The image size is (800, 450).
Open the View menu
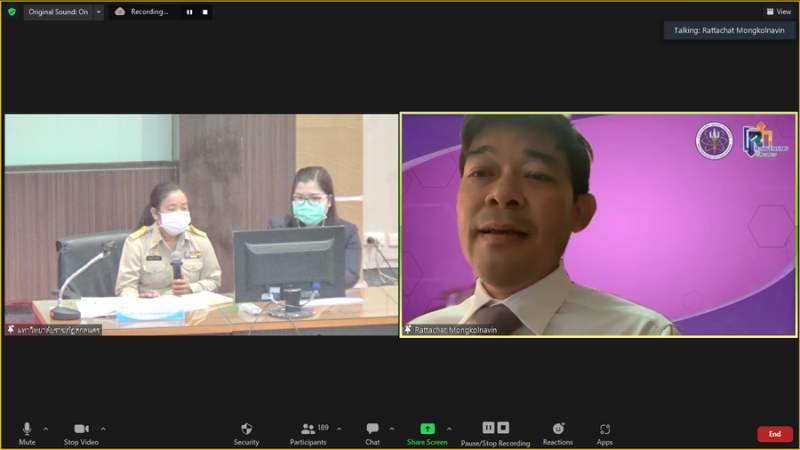pyautogui.click(x=779, y=12)
